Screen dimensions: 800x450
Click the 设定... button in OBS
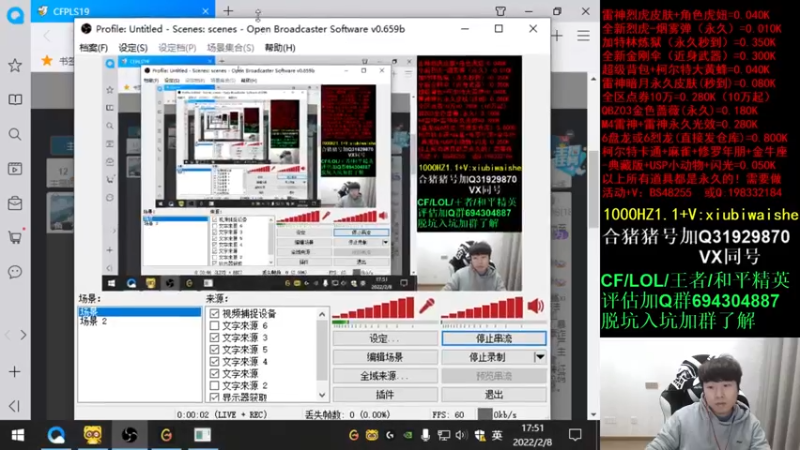[385, 338]
